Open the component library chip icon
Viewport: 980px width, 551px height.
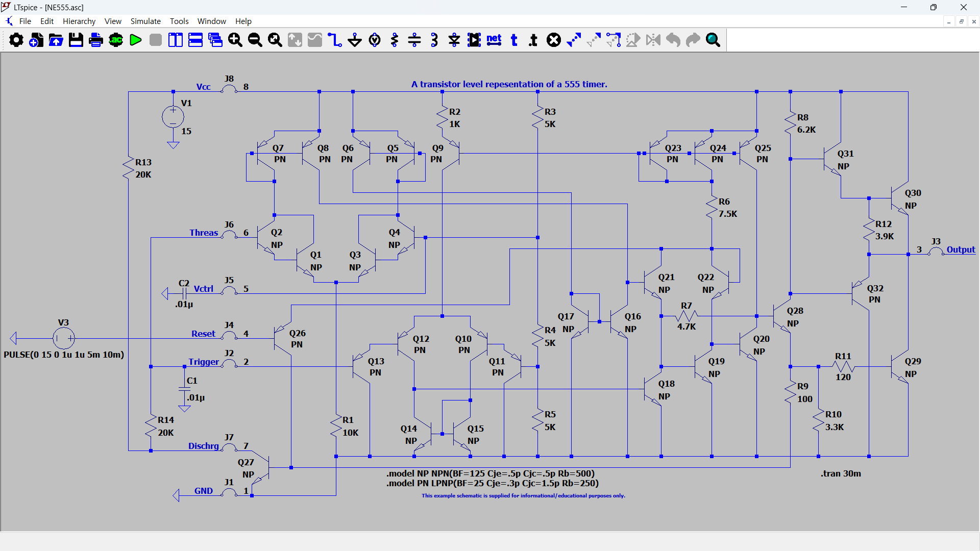pos(474,40)
